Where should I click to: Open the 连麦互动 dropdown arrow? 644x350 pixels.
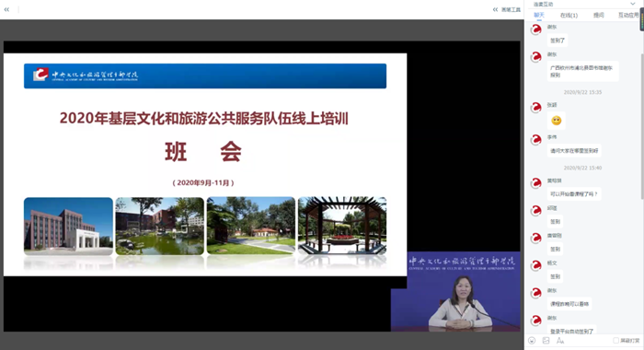click(x=633, y=4)
